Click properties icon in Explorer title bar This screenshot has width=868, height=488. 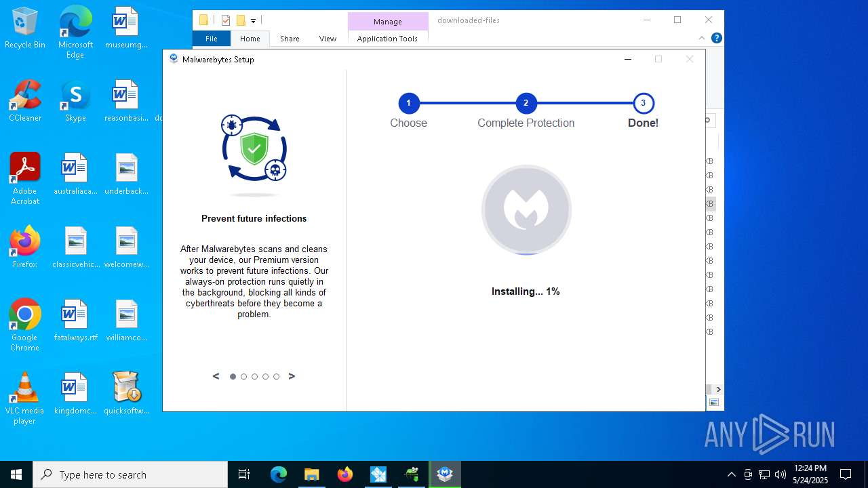click(226, 20)
